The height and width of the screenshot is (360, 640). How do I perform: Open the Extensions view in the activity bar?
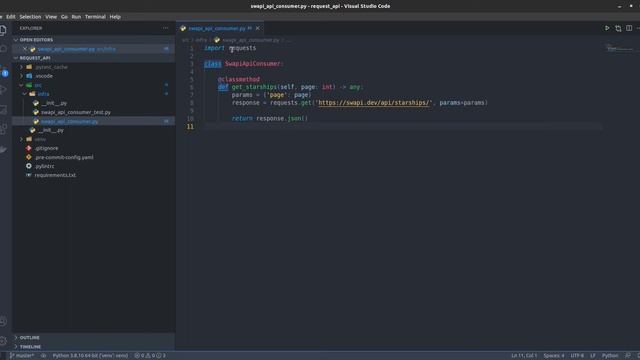point(3,129)
